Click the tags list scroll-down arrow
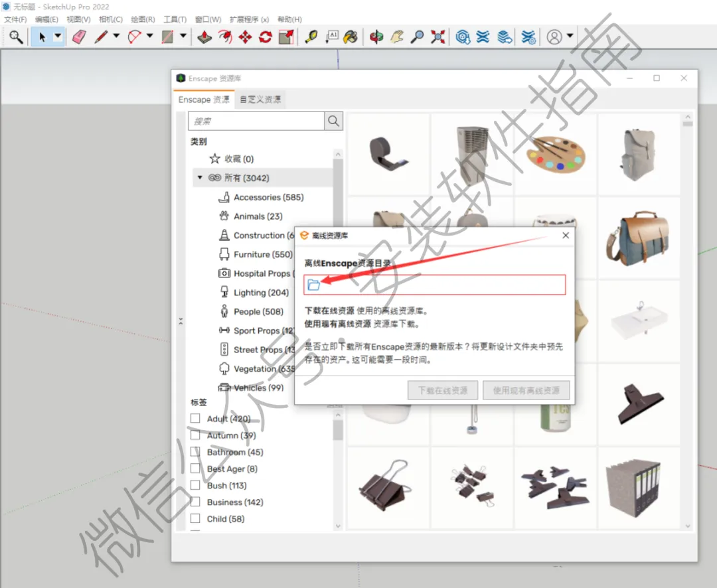Image resolution: width=717 pixels, height=588 pixels. tap(338, 526)
